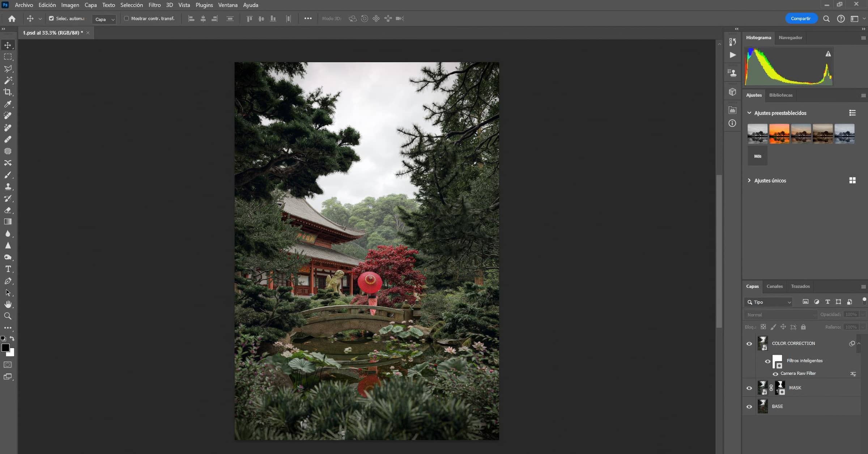This screenshot has height=454, width=868.
Task: Enable Mostrar contr. transf. checkbox
Action: 127,18
